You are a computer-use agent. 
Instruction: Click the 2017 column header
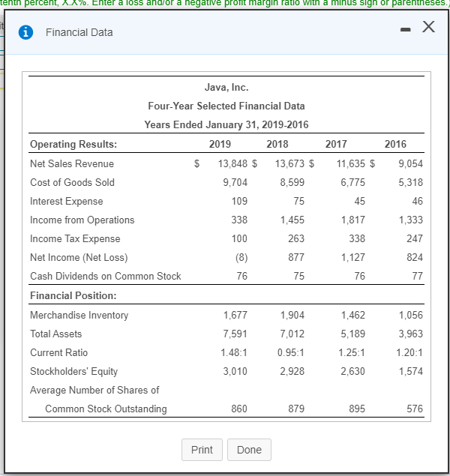[x=336, y=144]
